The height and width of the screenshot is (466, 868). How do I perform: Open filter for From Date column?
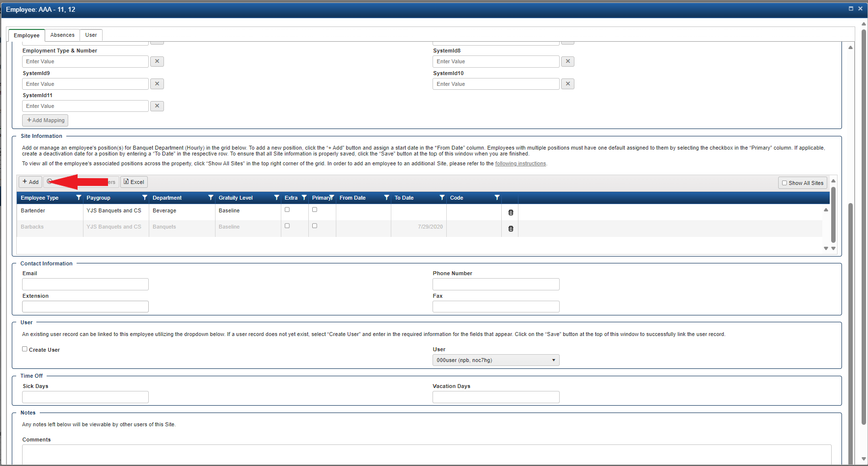[x=386, y=198]
